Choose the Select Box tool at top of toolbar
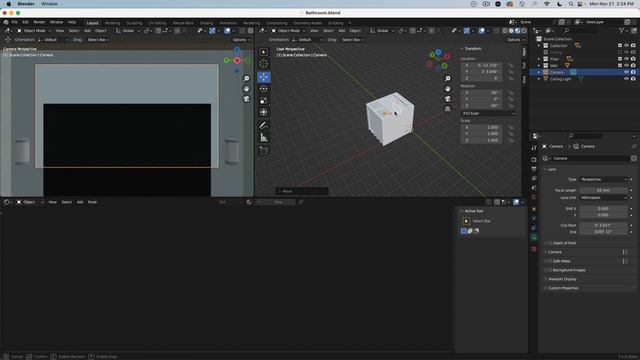Screen dimensions: 640x360 point(264,52)
